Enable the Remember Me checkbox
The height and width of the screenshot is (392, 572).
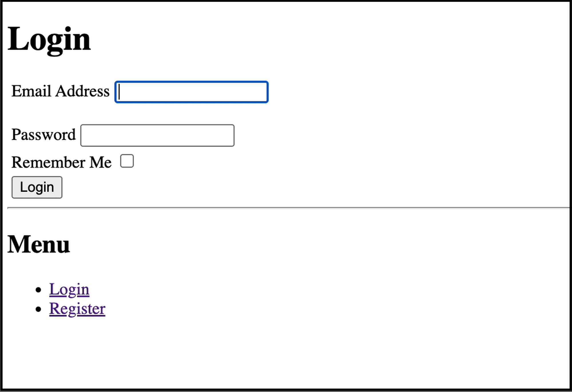click(x=127, y=161)
